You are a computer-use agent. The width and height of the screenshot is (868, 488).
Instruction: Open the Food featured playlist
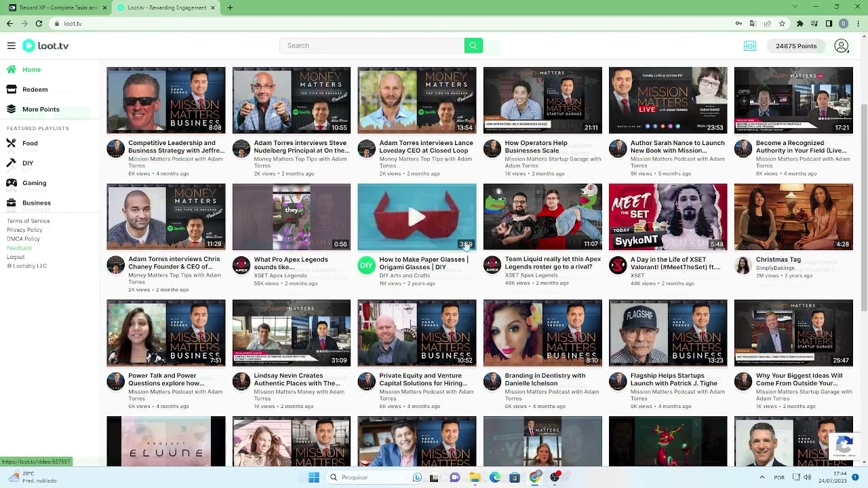(30, 144)
